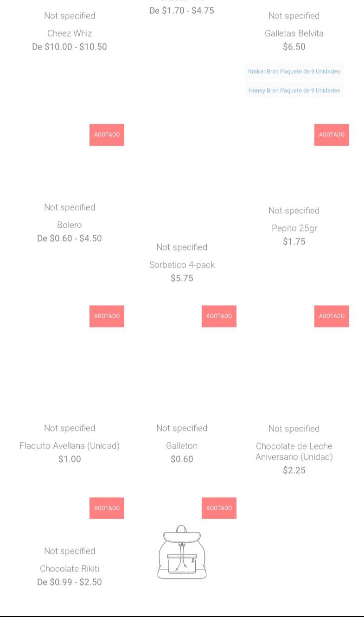The image size is (364, 617).
Task: Click the AGOTADO badge above Chocolate Rikiti
Action: (x=107, y=508)
